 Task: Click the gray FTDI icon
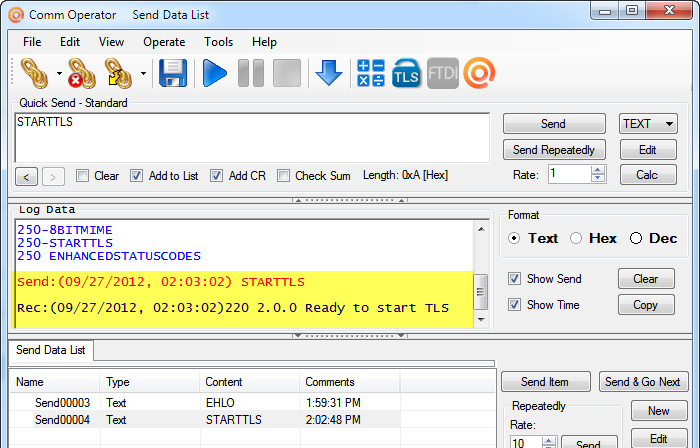pos(442,73)
